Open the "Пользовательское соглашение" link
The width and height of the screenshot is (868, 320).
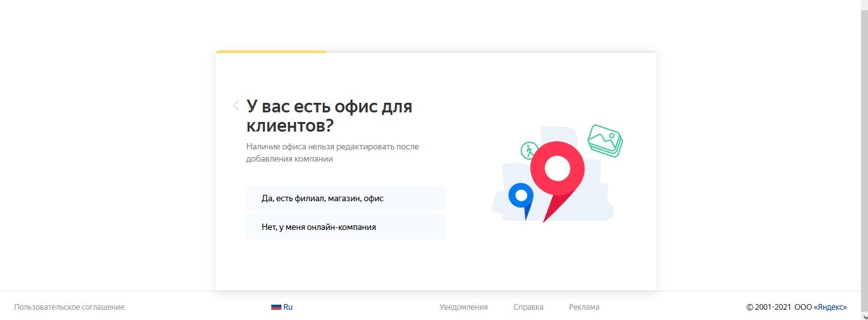69,307
